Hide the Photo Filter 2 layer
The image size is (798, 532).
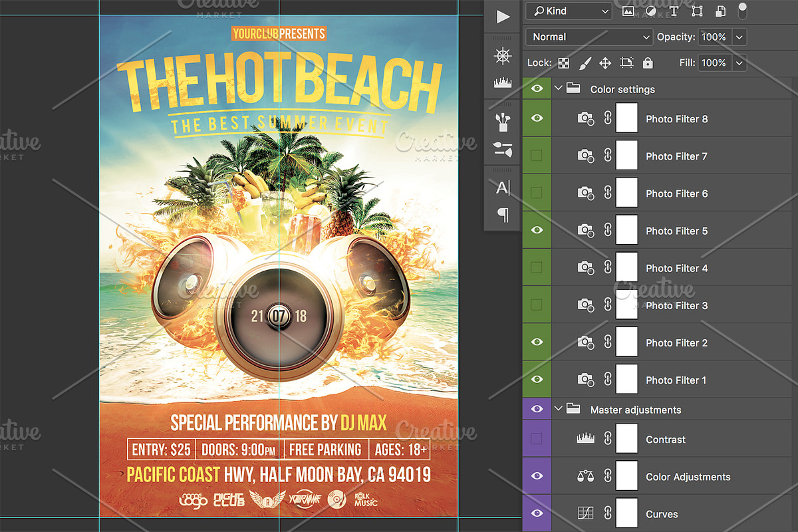[x=537, y=342]
